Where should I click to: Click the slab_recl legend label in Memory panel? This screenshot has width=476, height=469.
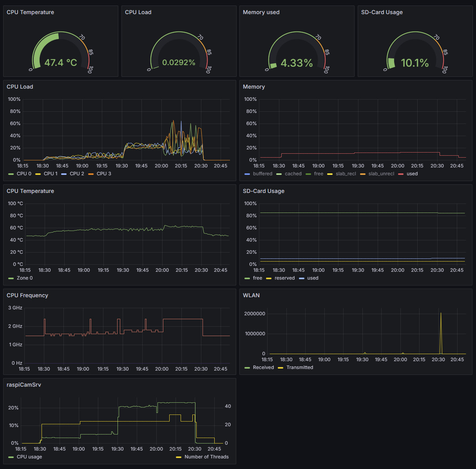(346, 174)
